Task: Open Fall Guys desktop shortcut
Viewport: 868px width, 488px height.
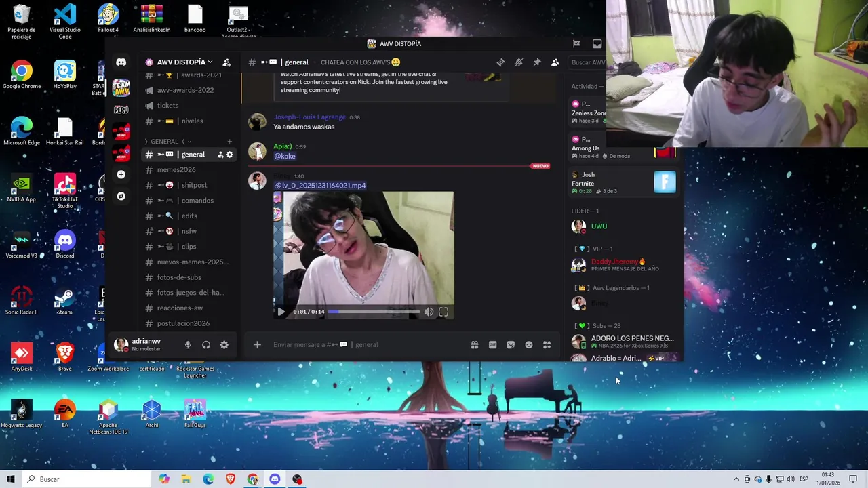Action: [x=195, y=414]
